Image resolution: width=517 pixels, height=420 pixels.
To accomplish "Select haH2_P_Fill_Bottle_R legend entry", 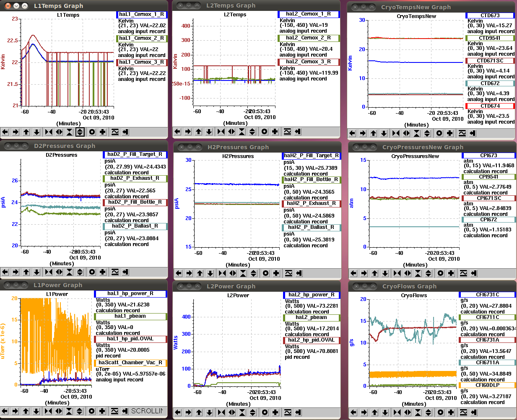I will pyautogui.click(x=312, y=179).
